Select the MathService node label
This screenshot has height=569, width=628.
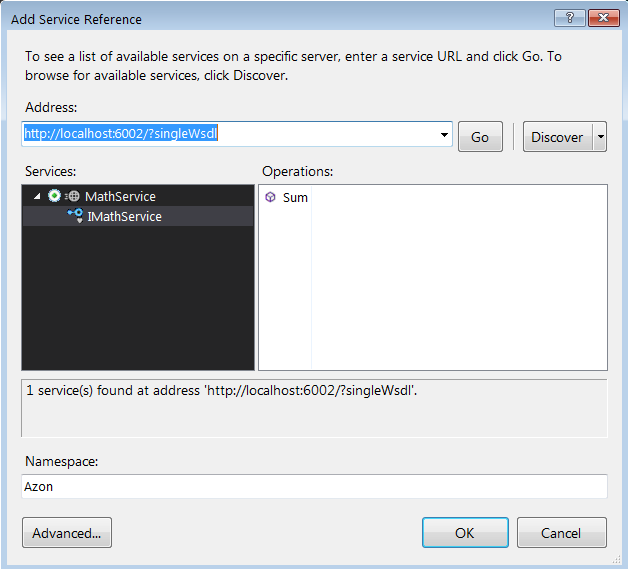120,196
